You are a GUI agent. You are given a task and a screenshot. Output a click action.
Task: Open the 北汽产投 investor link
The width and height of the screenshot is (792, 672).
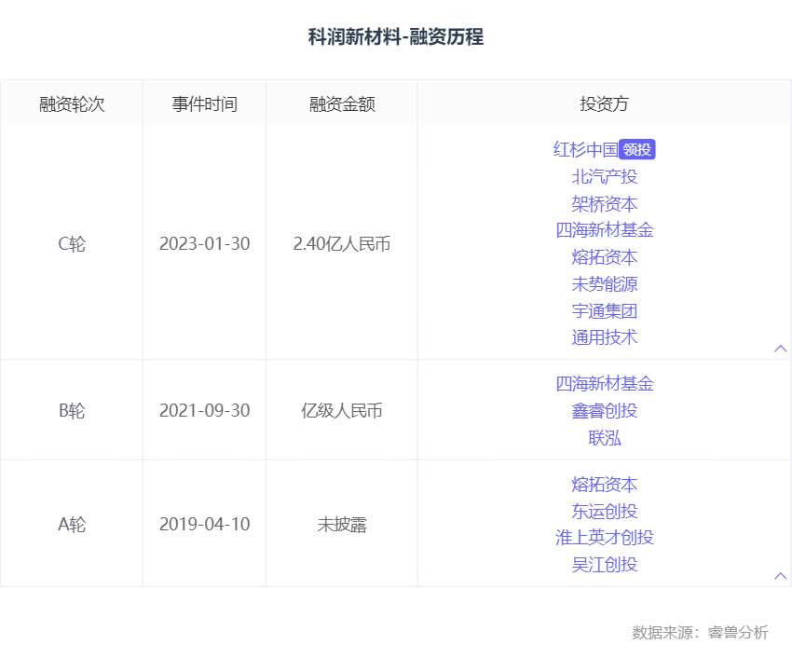[605, 177]
